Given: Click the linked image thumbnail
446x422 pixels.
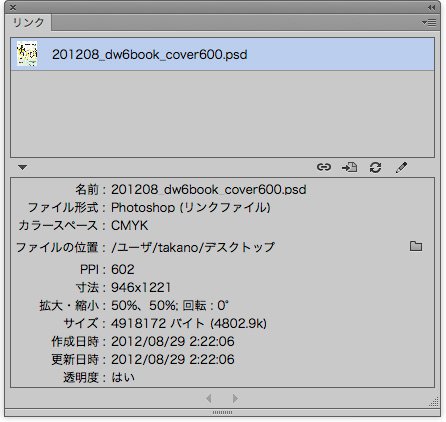Looking at the screenshot, I should tap(27, 54).
